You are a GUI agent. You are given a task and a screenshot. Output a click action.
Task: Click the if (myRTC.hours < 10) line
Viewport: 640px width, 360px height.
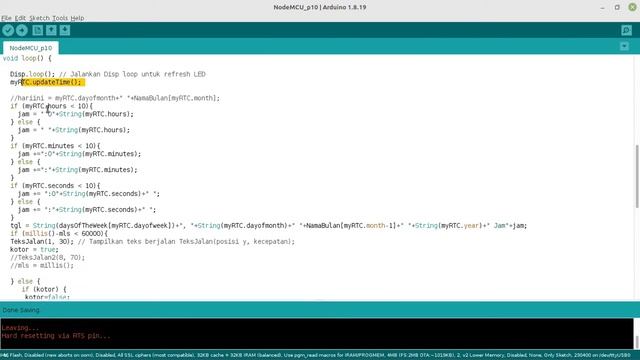pyautogui.click(x=51, y=106)
